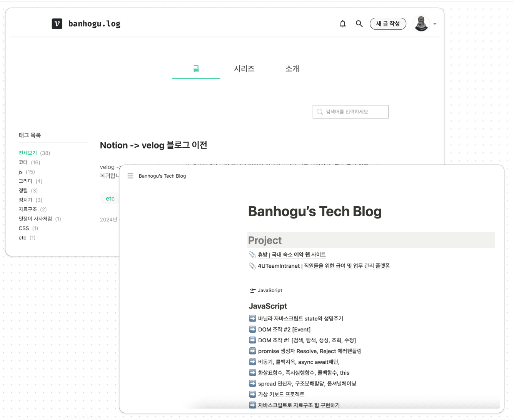Click the etc tag chip on post
The width and height of the screenshot is (514, 420).
(x=110, y=198)
